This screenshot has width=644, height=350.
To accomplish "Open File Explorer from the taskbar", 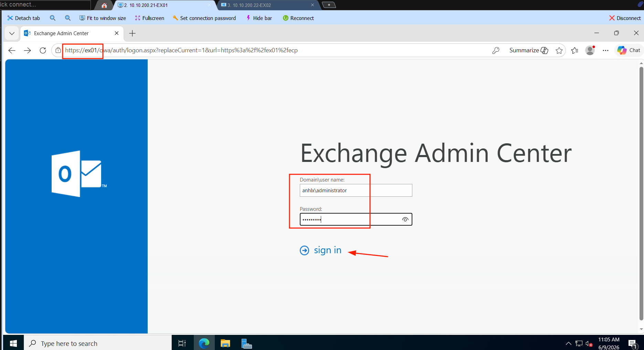I will 225,343.
